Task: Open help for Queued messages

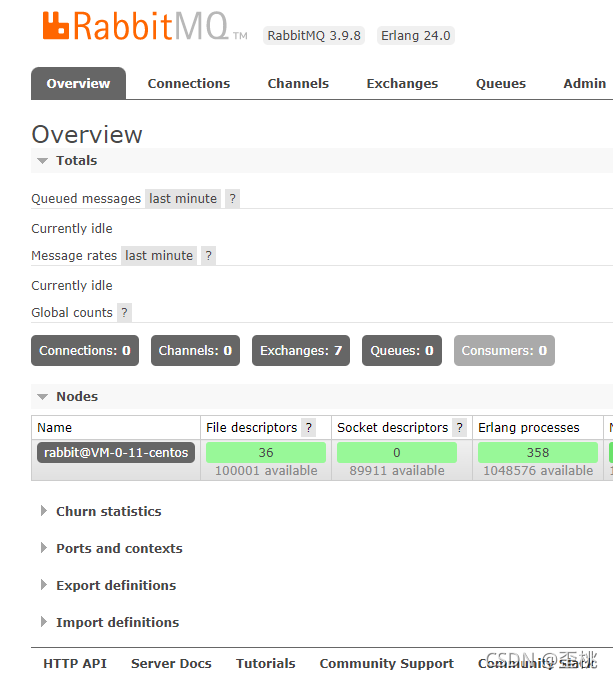Action: tap(233, 198)
